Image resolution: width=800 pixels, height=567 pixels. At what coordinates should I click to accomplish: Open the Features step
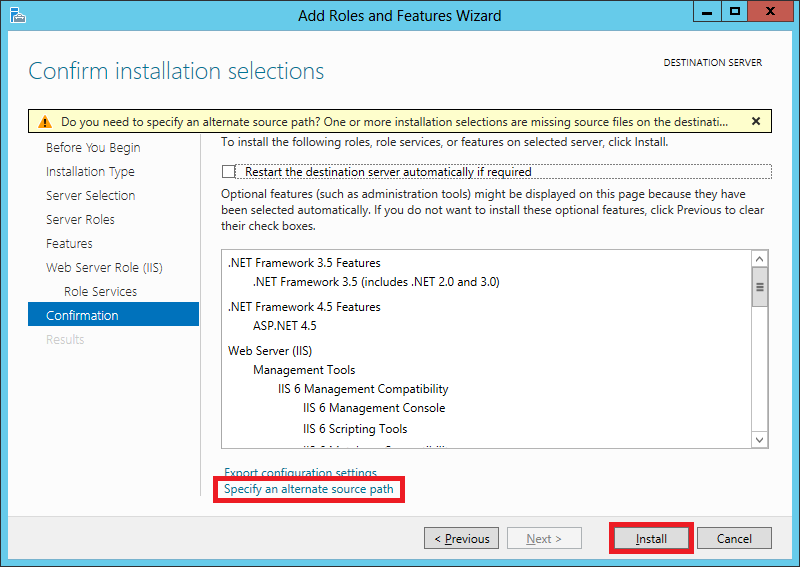(69, 243)
